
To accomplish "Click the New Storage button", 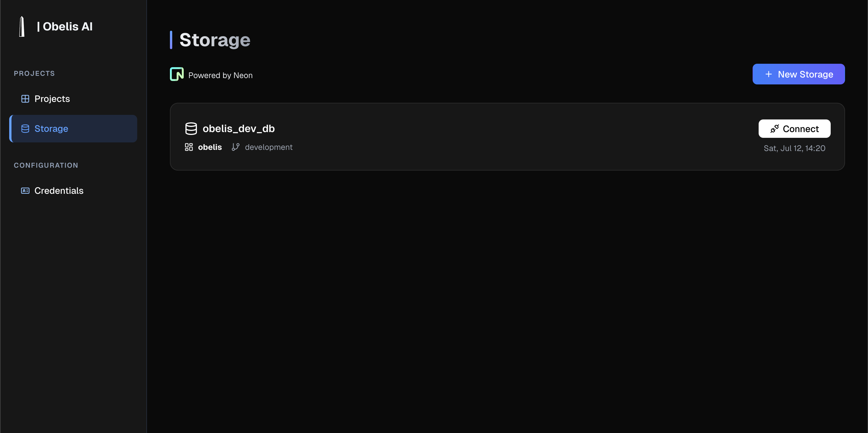I will 798,74.
